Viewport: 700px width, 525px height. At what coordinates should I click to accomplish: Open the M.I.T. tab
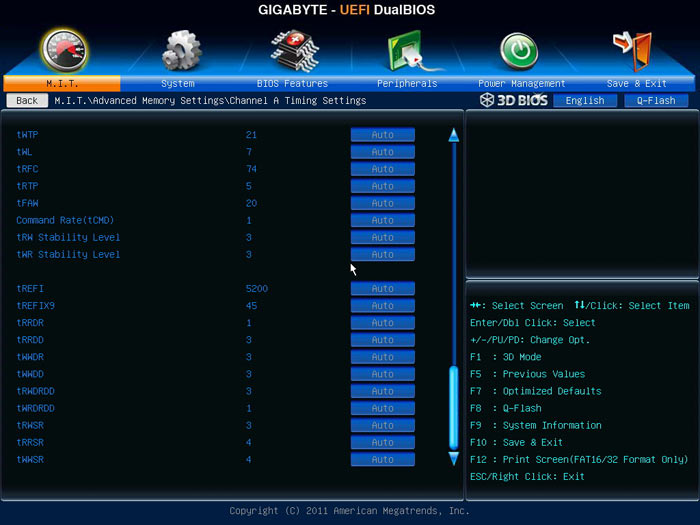(62, 83)
